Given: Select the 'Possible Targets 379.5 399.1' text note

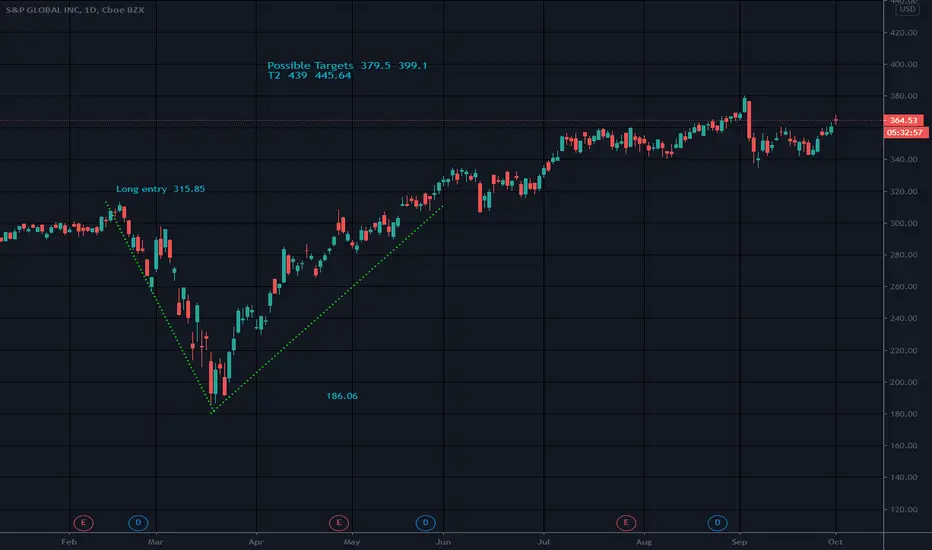Looking at the screenshot, I should tap(347, 65).
